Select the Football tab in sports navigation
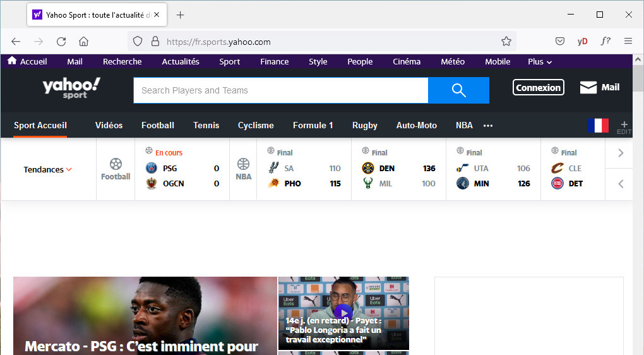This screenshot has height=355, width=644. coord(157,126)
